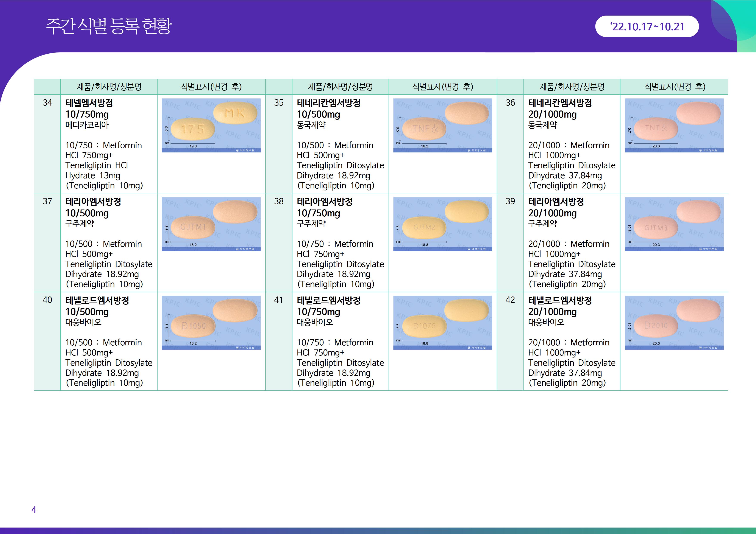This screenshot has height=534, width=756.
Task: Click the page number 4
Action: [34, 510]
